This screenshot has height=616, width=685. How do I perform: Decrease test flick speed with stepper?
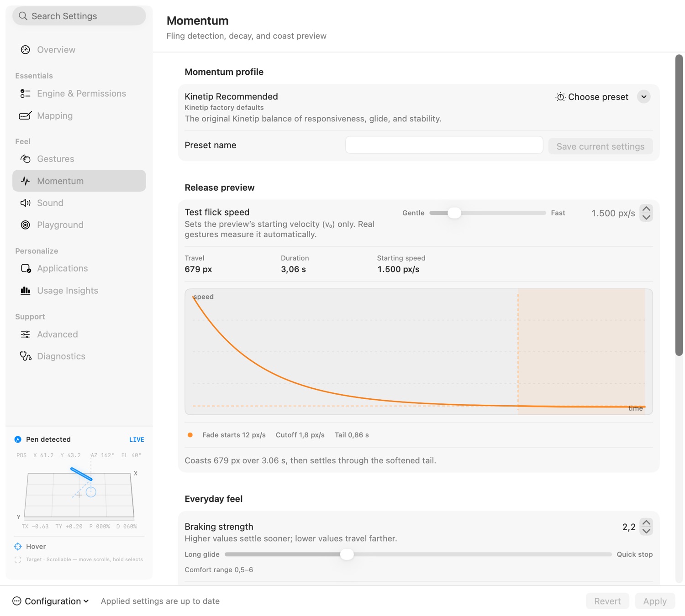646,217
